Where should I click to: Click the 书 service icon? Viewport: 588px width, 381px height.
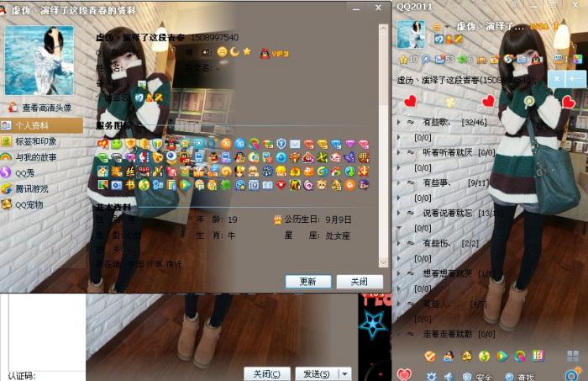click(130, 185)
